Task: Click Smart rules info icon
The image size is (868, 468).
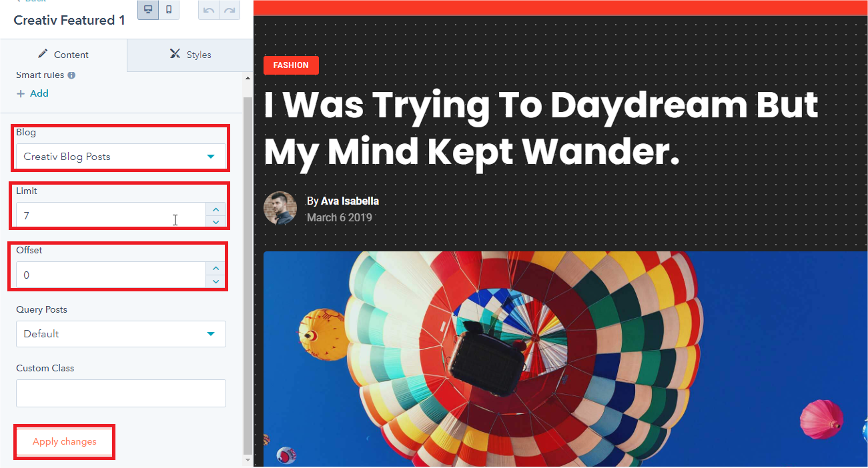Action: [71, 75]
